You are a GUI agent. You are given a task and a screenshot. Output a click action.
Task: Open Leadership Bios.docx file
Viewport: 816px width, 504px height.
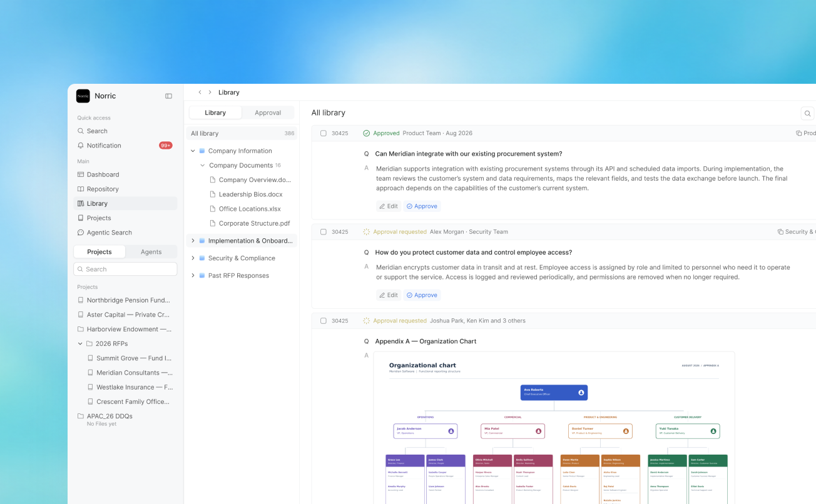click(x=246, y=194)
